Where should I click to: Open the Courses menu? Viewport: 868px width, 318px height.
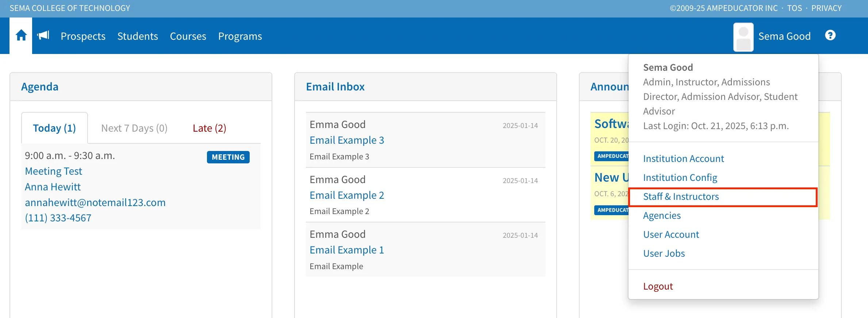[x=188, y=36]
